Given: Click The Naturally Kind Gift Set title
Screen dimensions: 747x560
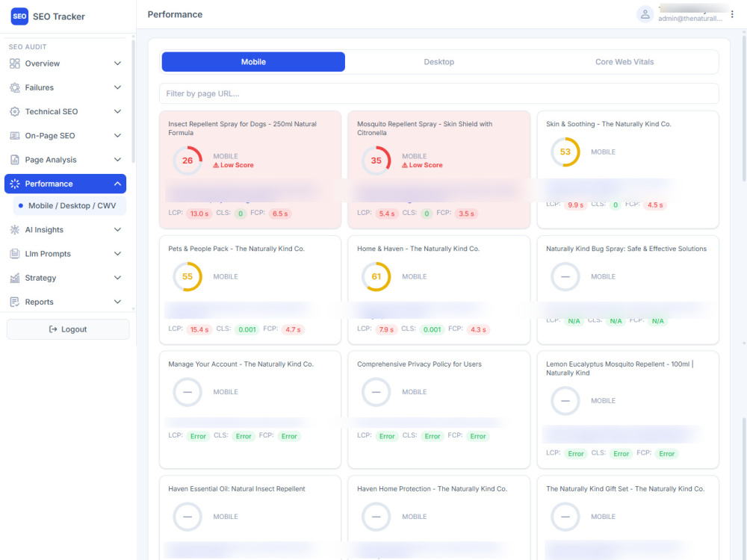Looking at the screenshot, I should click(625, 488).
